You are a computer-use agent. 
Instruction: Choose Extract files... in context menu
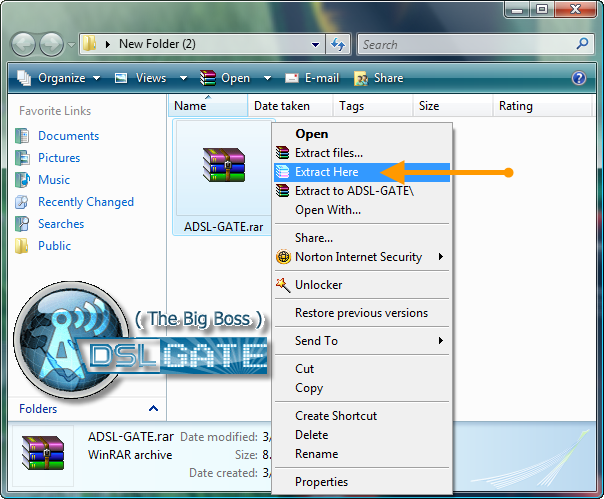(362, 153)
